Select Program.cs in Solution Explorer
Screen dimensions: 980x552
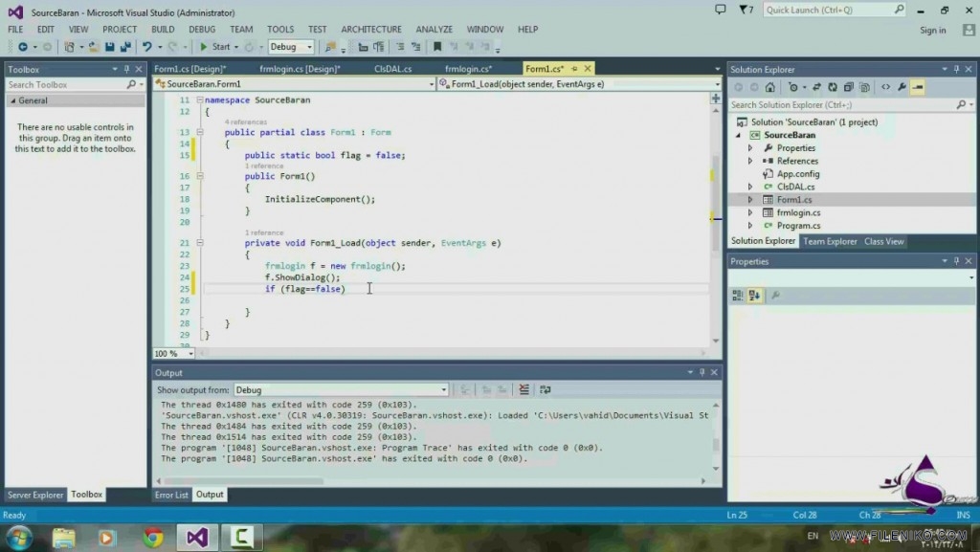(798, 226)
